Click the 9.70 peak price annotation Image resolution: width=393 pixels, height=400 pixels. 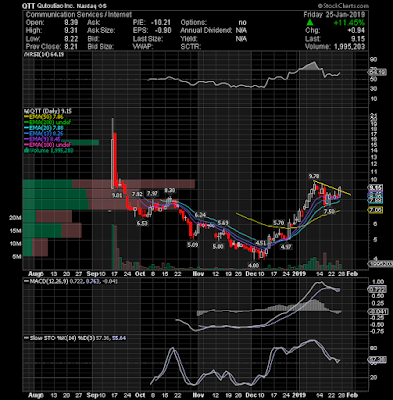[x=314, y=176]
